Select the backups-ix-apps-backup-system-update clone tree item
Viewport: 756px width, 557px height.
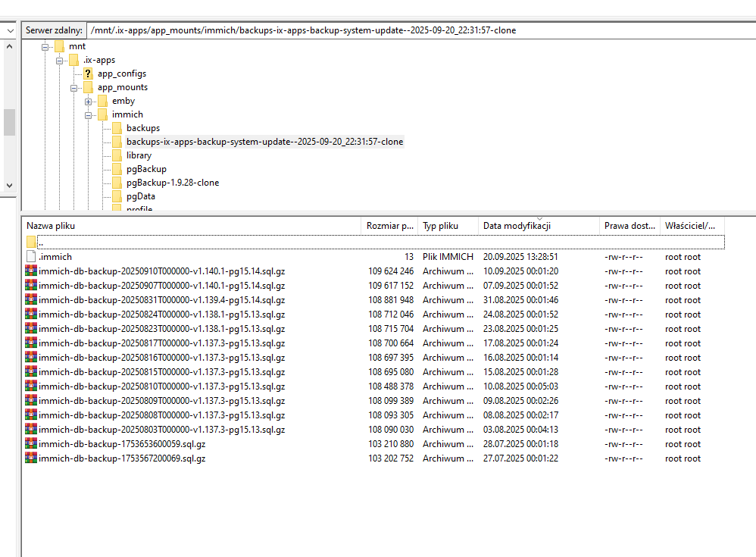(264, 142)
